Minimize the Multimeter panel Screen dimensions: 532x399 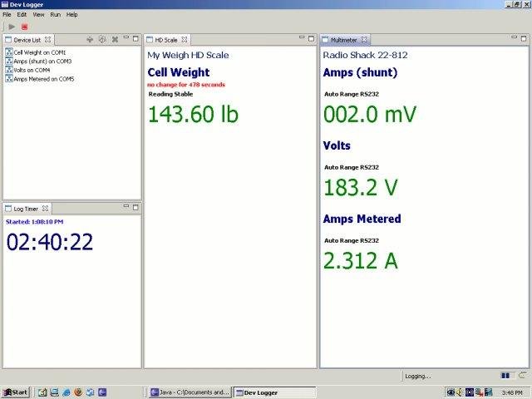tap(515, 37)
